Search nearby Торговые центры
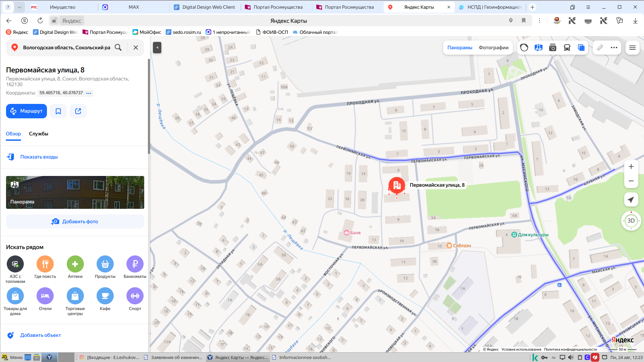 (75, 302)
